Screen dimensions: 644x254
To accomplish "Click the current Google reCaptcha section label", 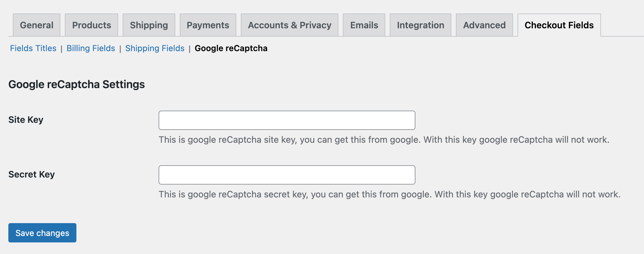I will coord(231,48).
